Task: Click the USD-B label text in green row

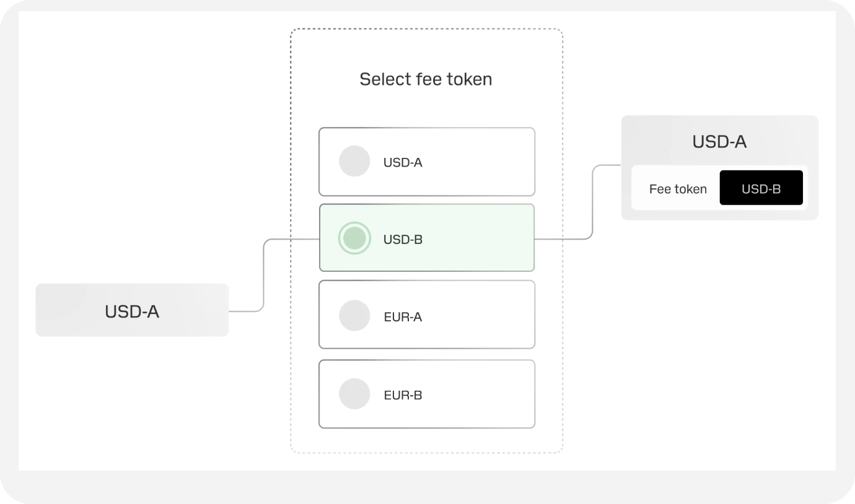Action: click(x=403, y=240)
